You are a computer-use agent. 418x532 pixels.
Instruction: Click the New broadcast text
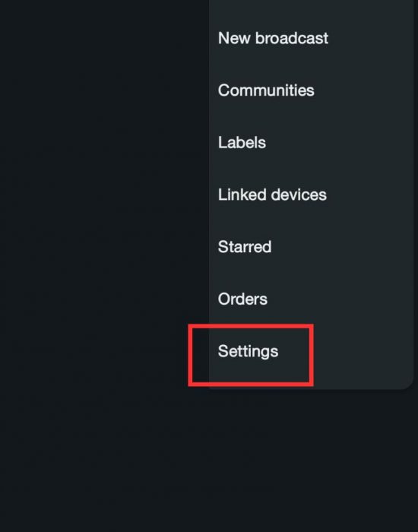click(273, 38)
